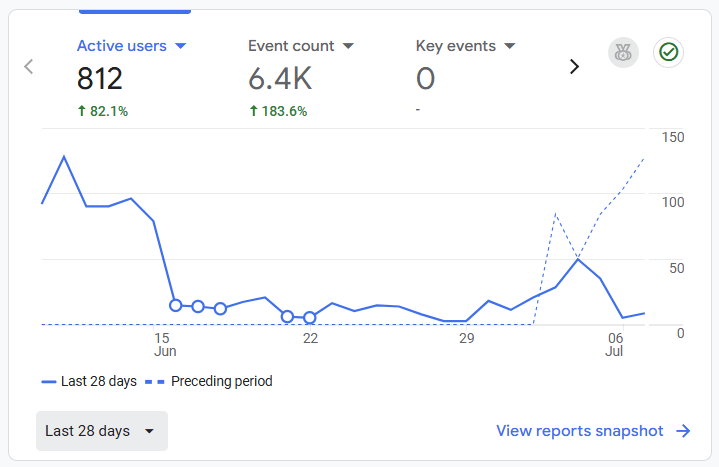This screenshot has width=719, height=467.
Task: Open the Active users metric dropdown
Action: click(x=181, y=46)
